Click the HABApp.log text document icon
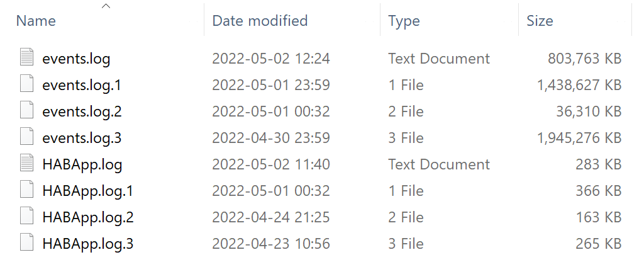 click(26, 164)
